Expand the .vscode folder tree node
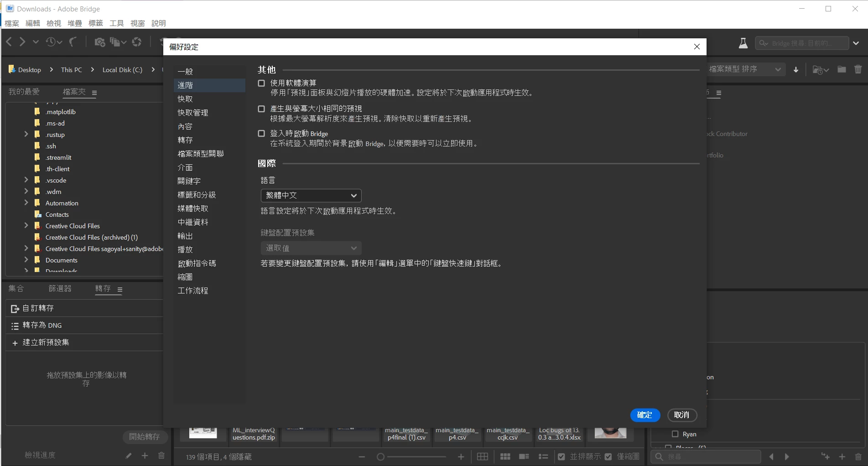The height and width of the screenshot is (466, 868). 26,180
